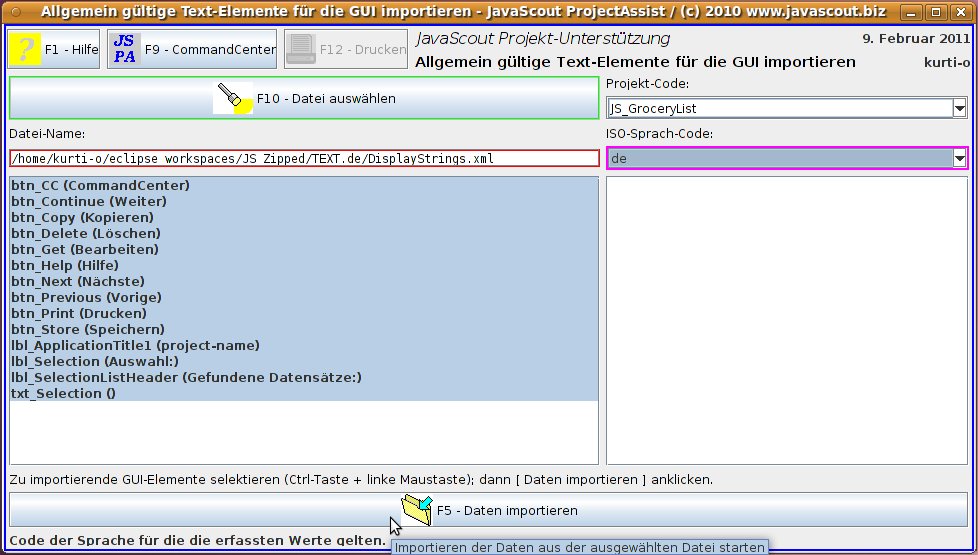Click into the Datei-Name path field
The image size is (978, 555).
pyautogui.click(x=303, y=158)
